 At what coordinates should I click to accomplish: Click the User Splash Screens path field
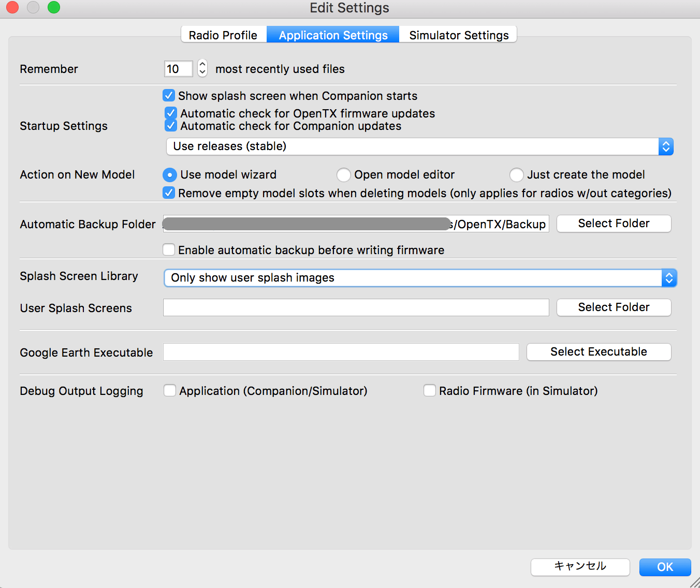[x=356, y=307]
